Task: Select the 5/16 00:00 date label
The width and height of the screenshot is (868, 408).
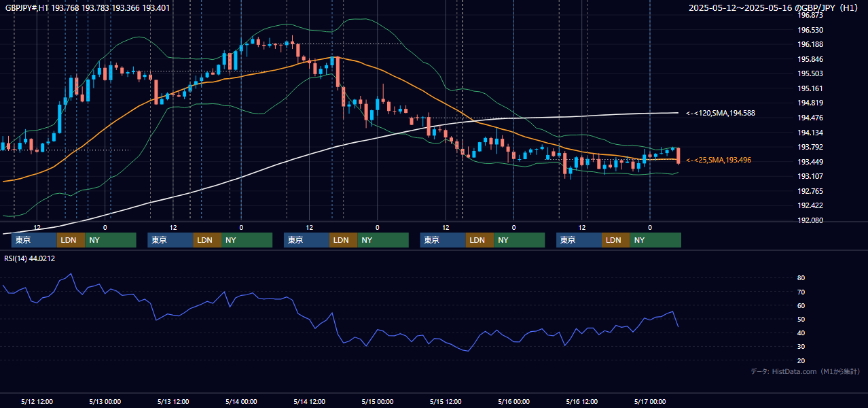Action: click(x=514, y=402)
